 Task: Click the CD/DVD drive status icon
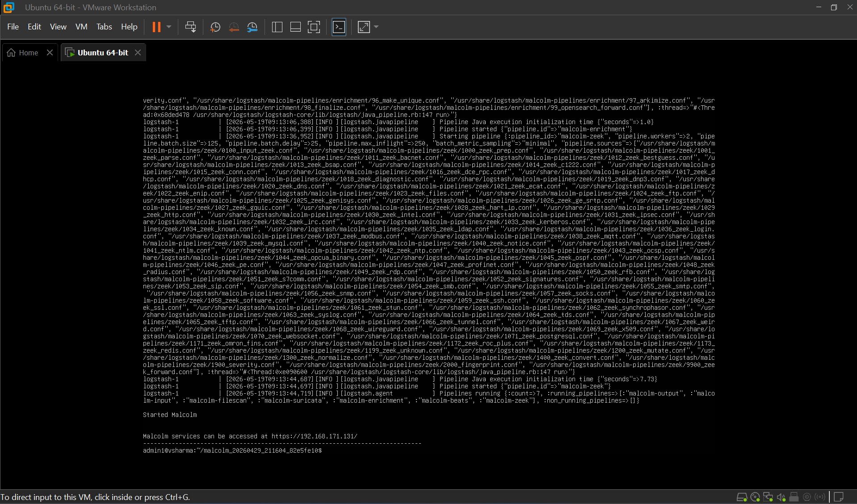tap(755, 497)
